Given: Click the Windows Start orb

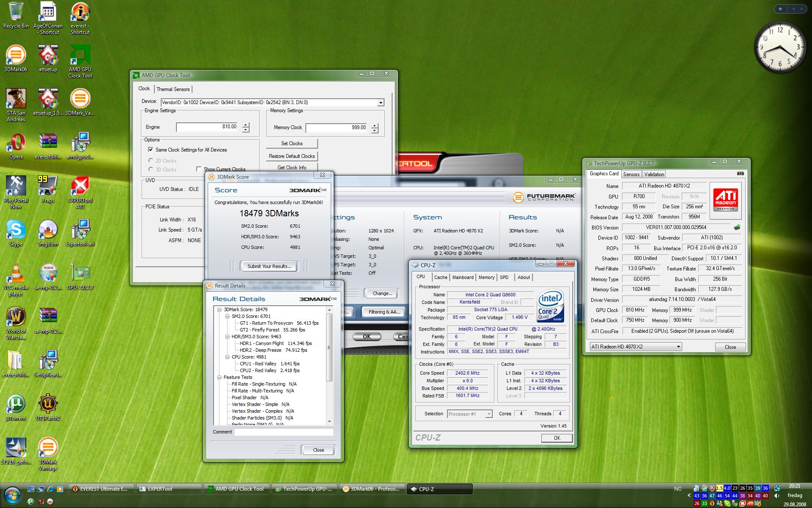Looking at the screenshot, I should point(12,494).
